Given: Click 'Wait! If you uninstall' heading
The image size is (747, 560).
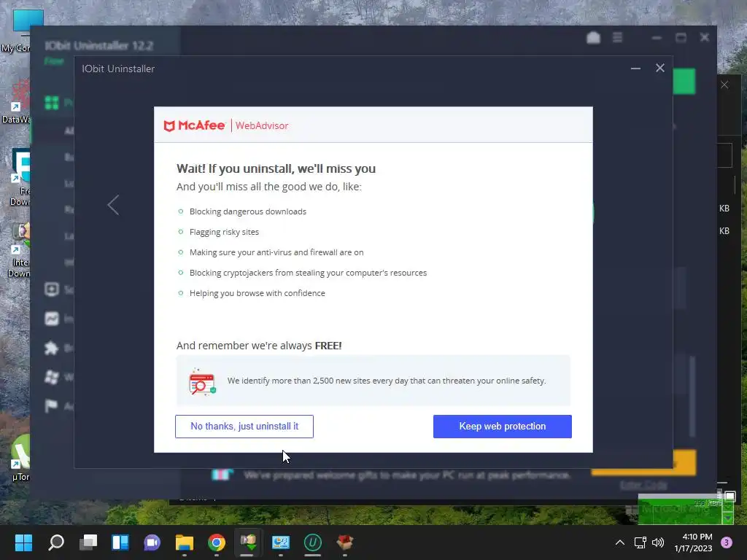Looking at the screenshot, I should click(276, 168).
